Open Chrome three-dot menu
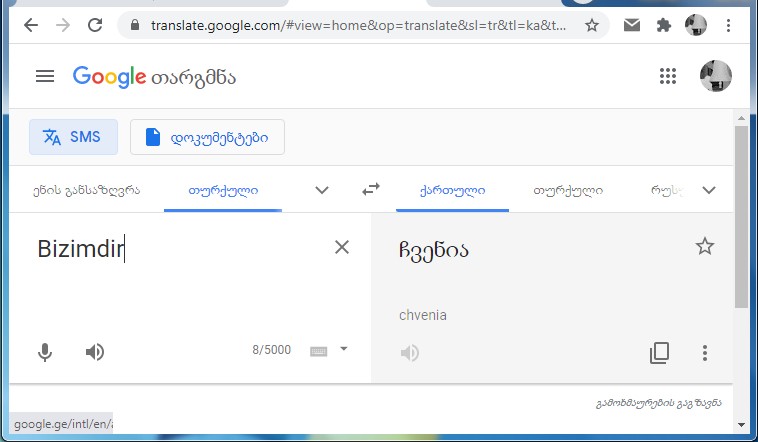758x442 pixels. click(728, 25)
